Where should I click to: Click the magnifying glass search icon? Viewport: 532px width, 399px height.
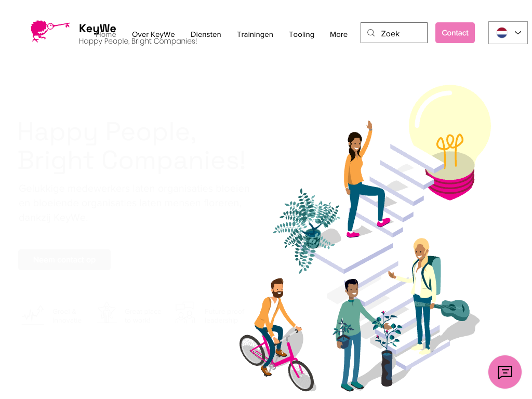(x=371, y=33)
